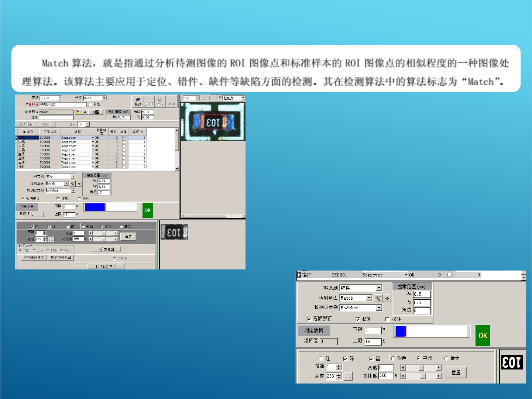This screenshot has width=532, height=399.
Task: Click the wand icon beside Match in 偏移 panel
Action: 73,183
